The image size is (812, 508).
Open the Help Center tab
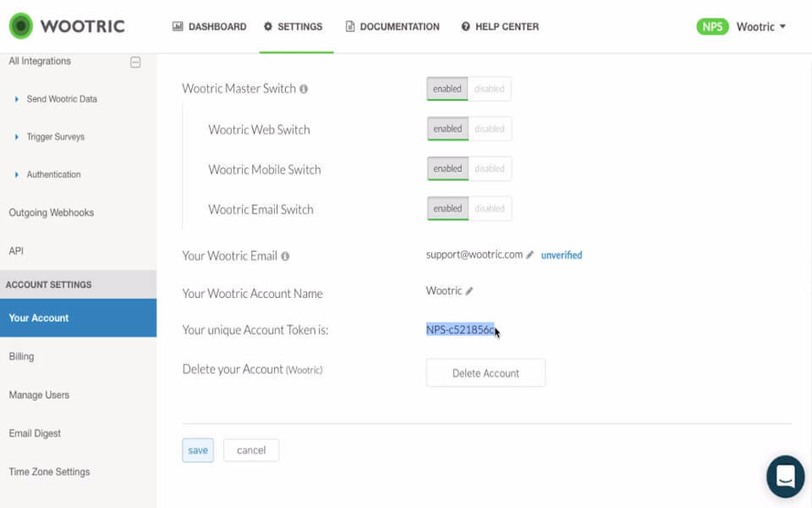[500, 26]
